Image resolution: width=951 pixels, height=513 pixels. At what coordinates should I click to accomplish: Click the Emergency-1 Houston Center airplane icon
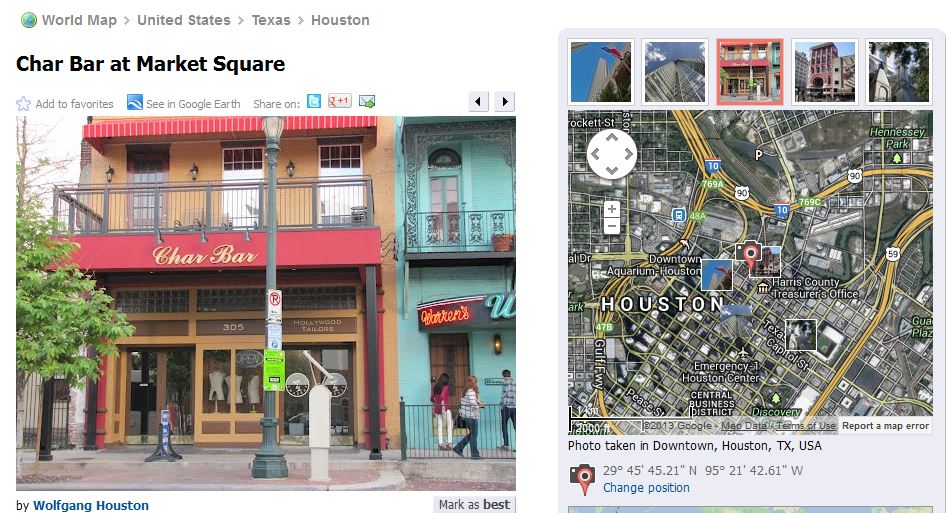click(743, 352)
